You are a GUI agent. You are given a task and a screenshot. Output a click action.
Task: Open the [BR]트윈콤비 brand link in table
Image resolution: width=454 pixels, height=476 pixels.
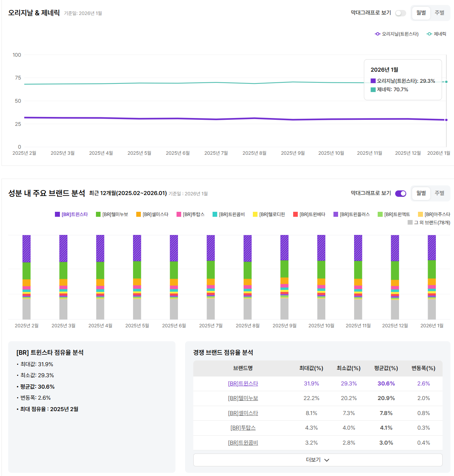243,443
